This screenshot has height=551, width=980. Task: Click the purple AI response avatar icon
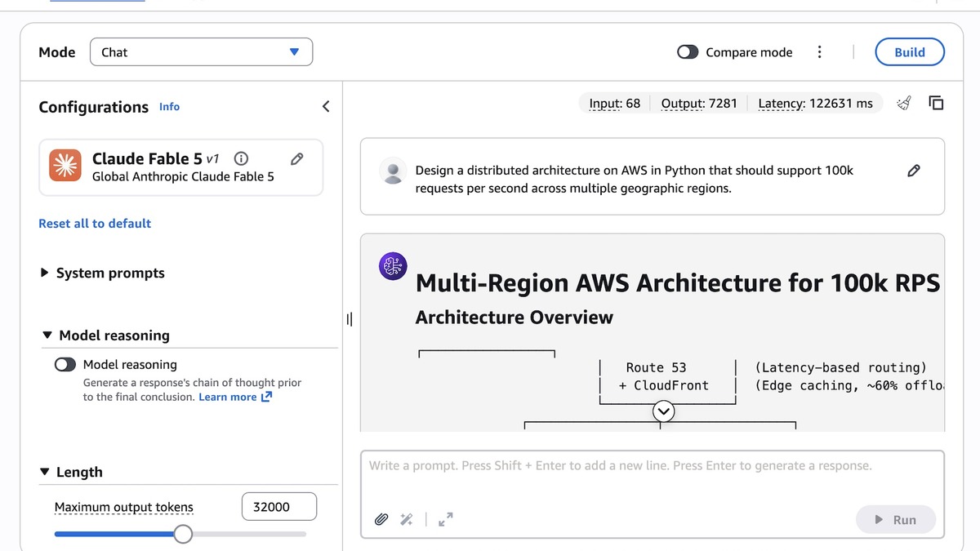pos(393,266)
